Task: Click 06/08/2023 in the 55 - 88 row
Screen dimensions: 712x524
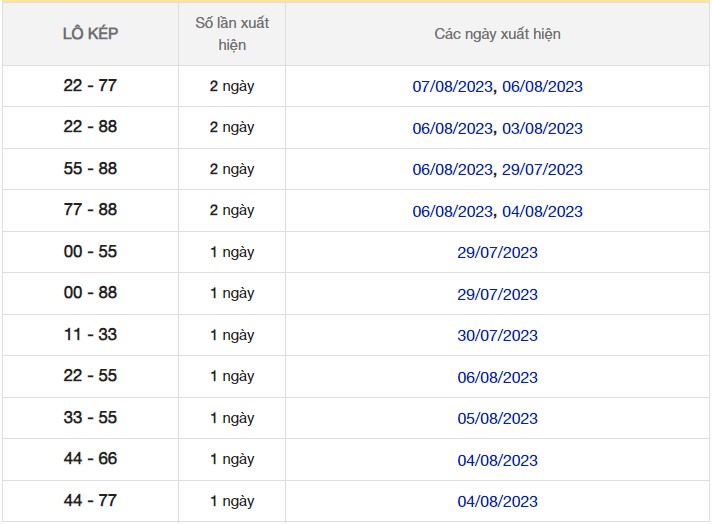Action: coord(452,170)
